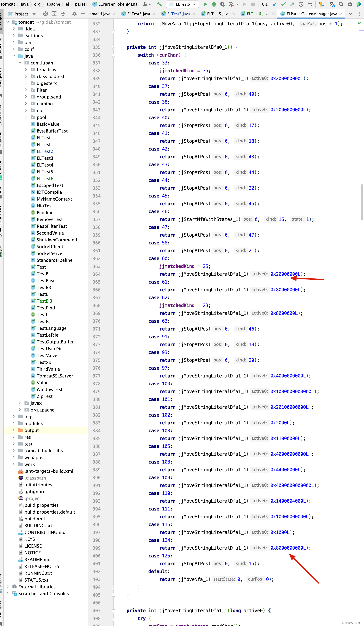Open editor tab options three-dot menu

[x=360, y=14]
